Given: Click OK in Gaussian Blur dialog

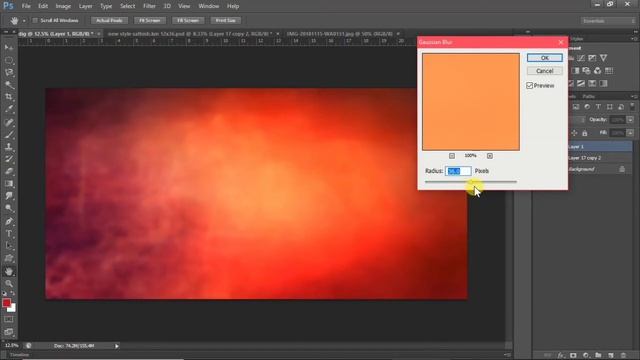Looking at the screenshot, I should point(544,58).
